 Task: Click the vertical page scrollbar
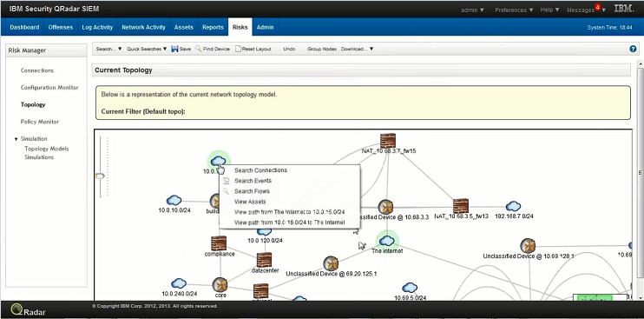(640, 173)
